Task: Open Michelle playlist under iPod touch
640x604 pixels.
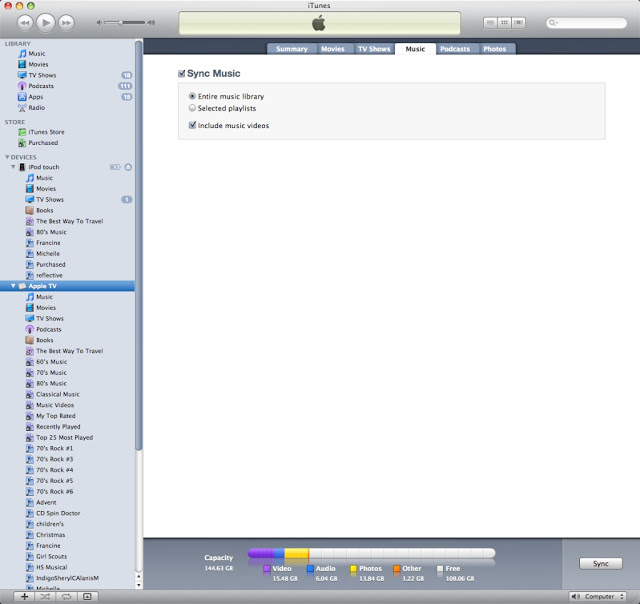Action: coord(48,253)
